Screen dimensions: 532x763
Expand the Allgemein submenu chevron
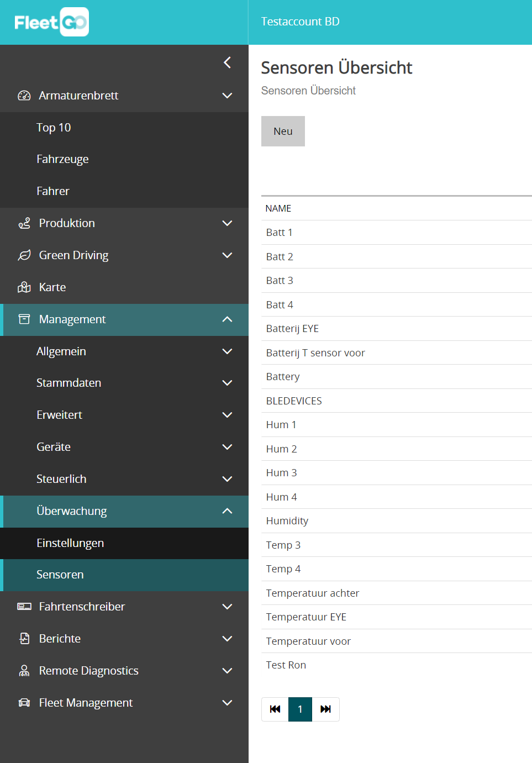click(x=227, y=351)
